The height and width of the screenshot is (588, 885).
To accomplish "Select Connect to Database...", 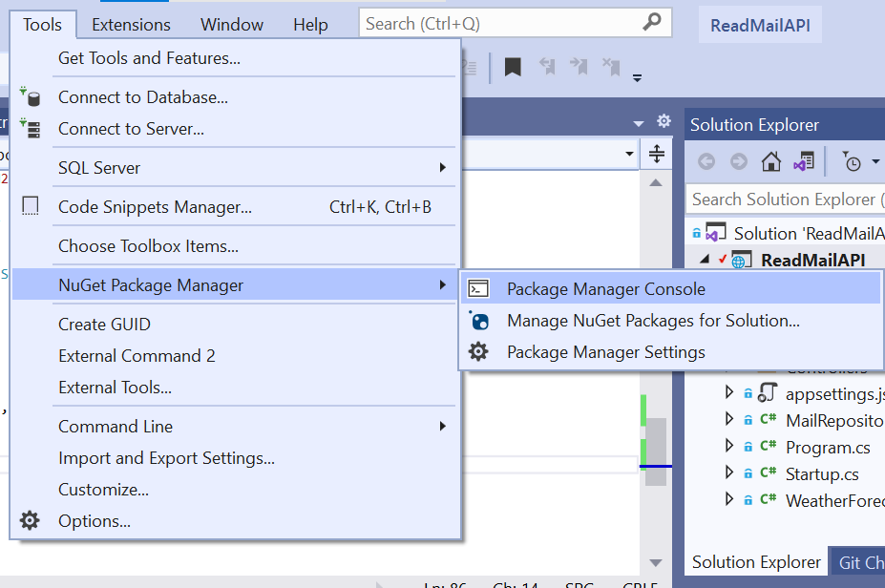I will [236, 97].
